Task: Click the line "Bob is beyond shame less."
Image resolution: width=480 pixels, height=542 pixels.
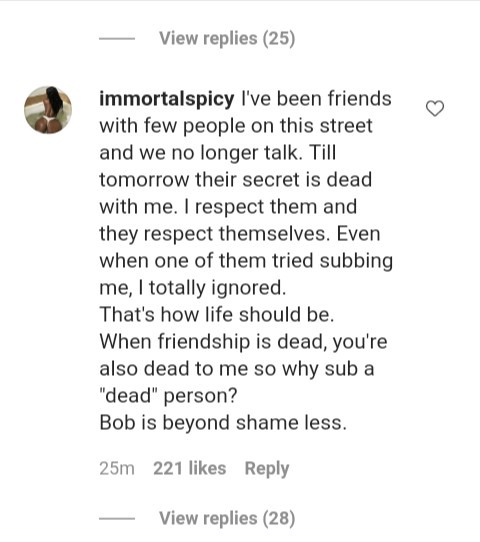Action: pos(223,423)
